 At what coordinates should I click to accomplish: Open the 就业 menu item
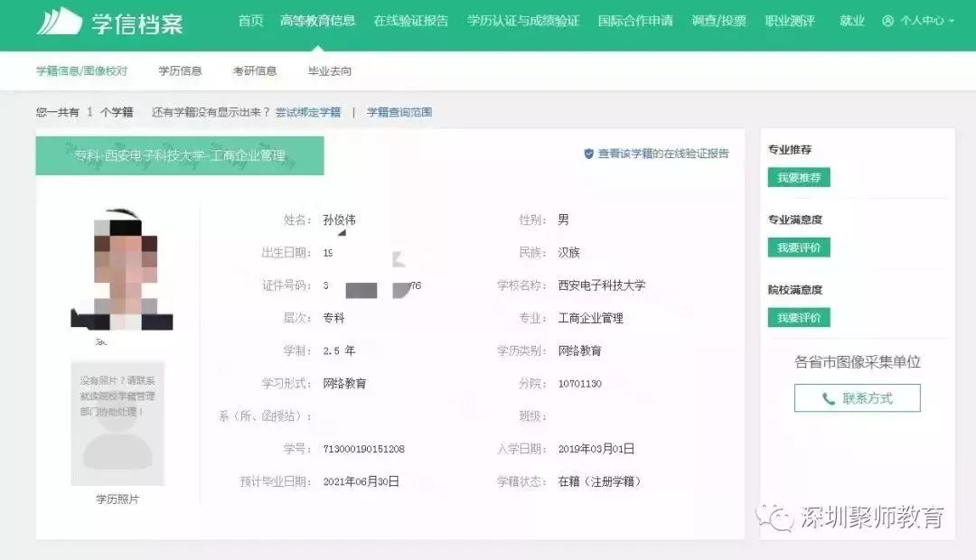(852, 21)
